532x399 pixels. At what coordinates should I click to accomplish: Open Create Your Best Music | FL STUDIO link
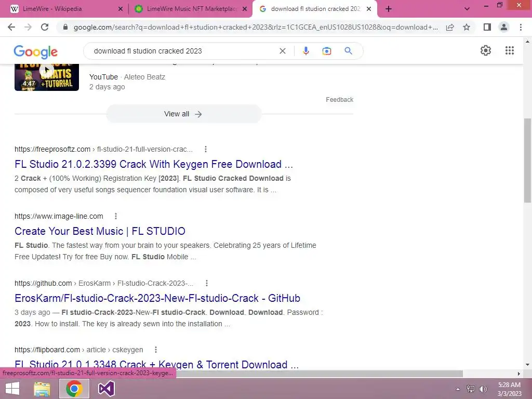coord(100,231)
